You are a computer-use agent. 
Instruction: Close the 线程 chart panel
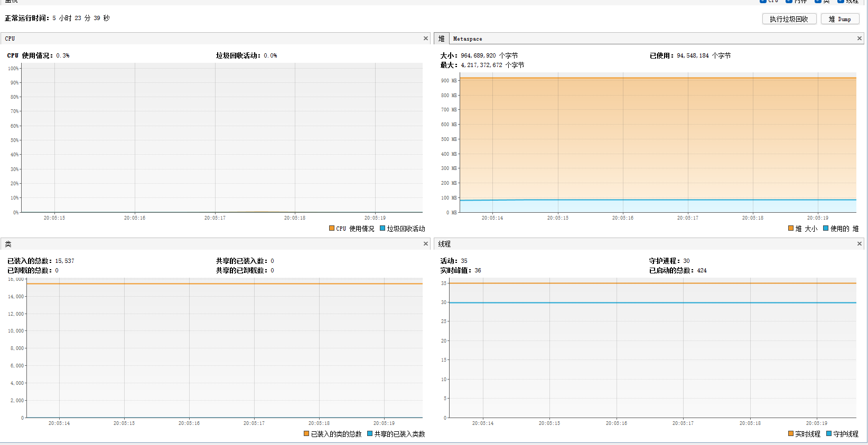pyautogui.click(x=860, y=244)
